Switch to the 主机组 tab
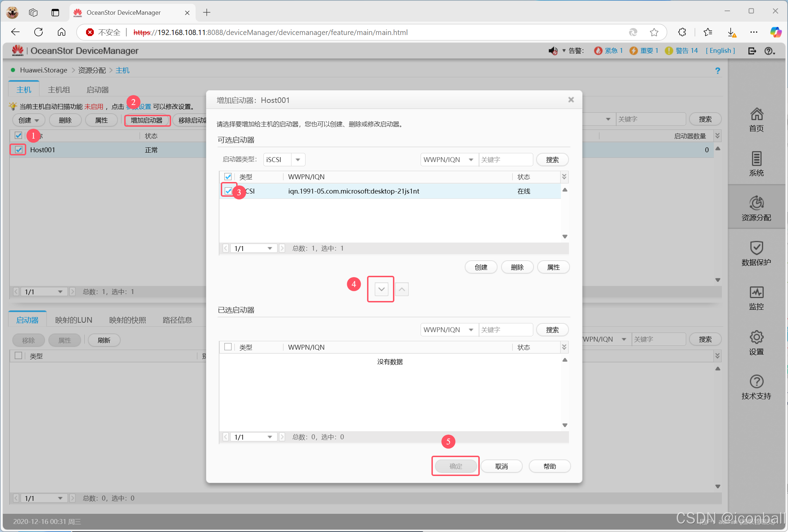The image size is (788, 532). pyautogui.click(x=59, y=90)
